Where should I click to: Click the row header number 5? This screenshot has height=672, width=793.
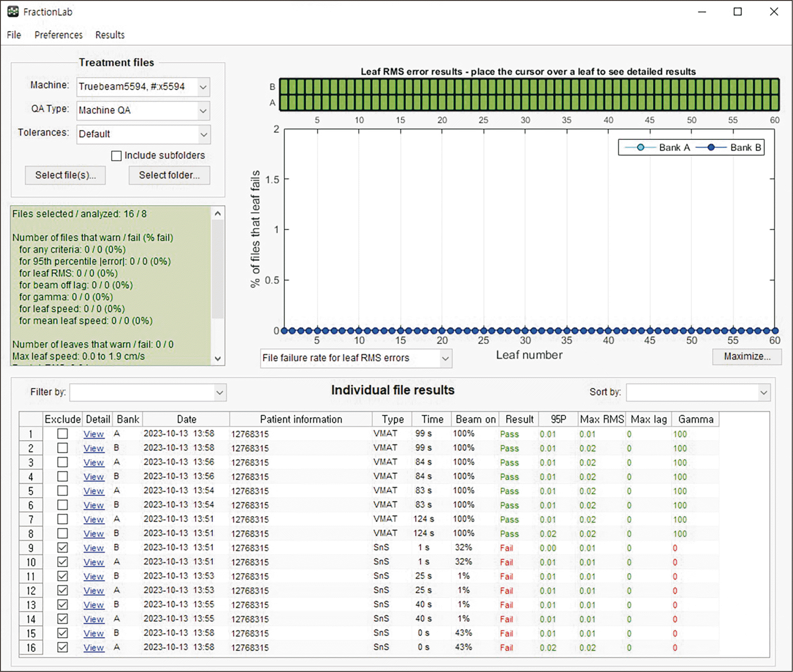click(31, 491)
